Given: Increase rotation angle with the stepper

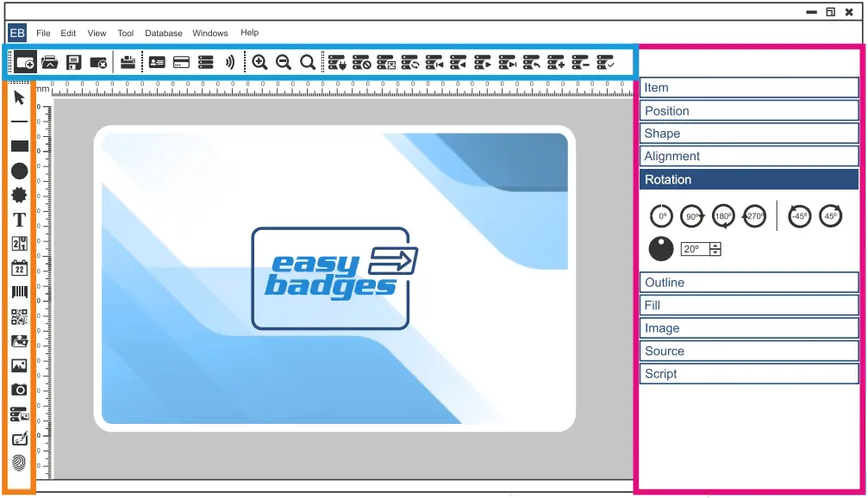Looking at the screenshot, I should coord(715,244).
